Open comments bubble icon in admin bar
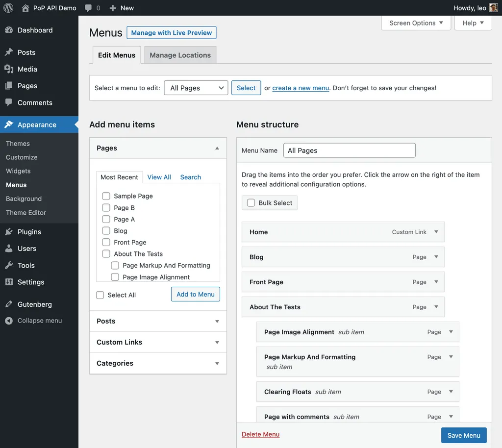This screenshot has width=502, height=448. click(x=88, y=8)
